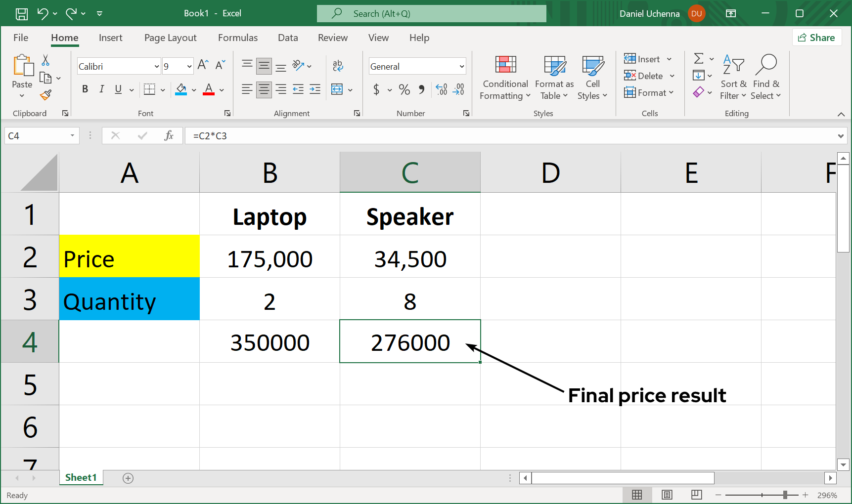Click the Insert Function fx icon
Screen dimensions: 852x504
169,136
